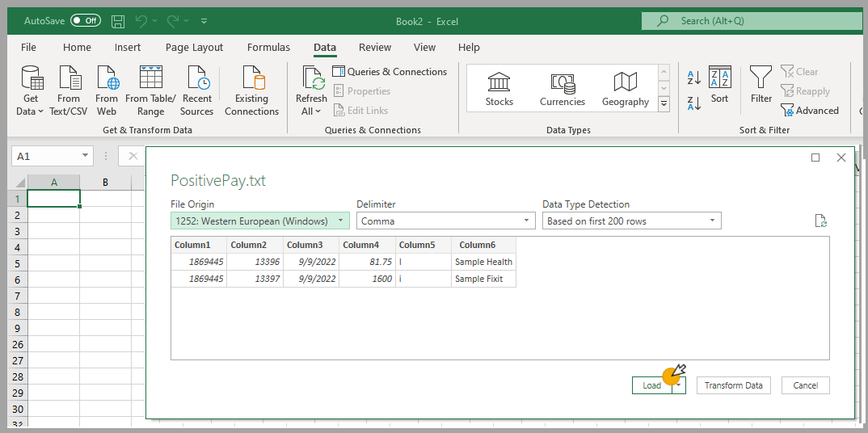Toggle the Filter funnel button

tap(761, 85)
